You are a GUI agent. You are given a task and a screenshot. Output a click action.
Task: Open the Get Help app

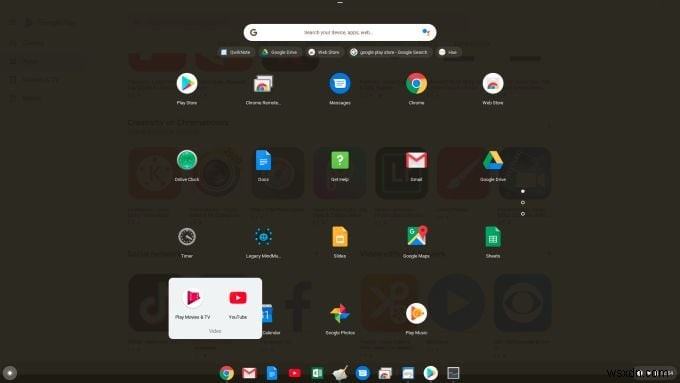coord(340,160)
